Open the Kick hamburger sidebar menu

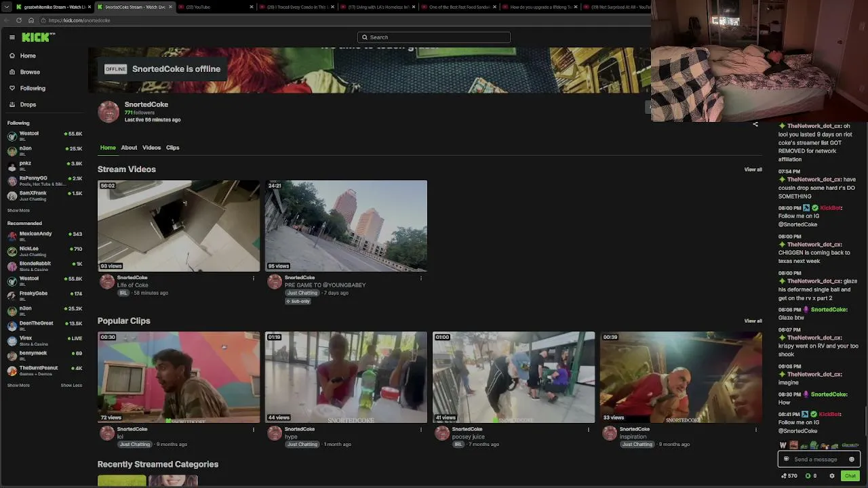pyautogui.click(x=12, y=37)
